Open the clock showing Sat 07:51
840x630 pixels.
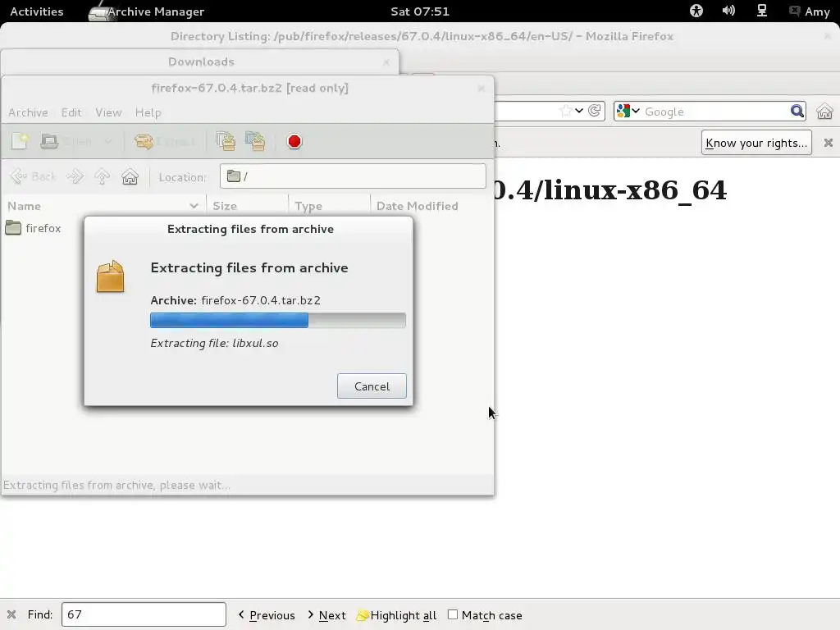420,11
